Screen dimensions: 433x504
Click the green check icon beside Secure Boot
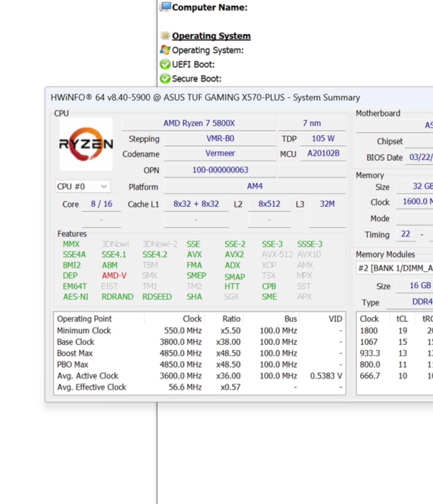(165, 79)
